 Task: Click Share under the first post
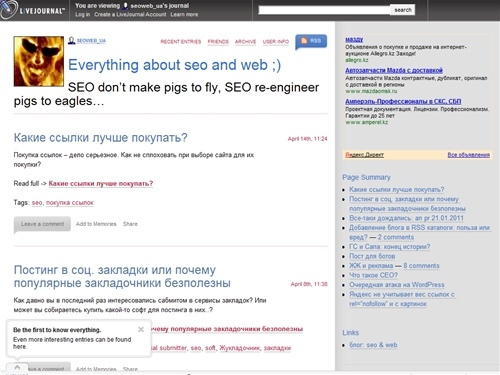130,224
